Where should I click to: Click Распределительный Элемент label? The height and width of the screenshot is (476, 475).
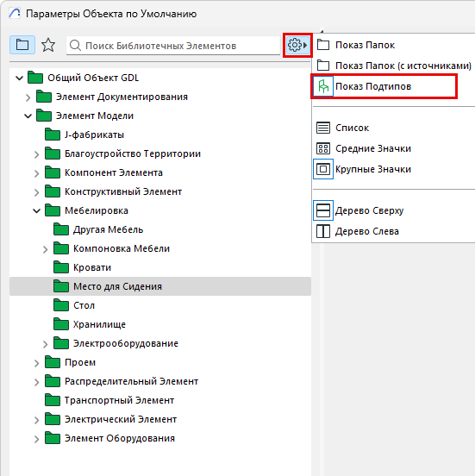point(131,381)
